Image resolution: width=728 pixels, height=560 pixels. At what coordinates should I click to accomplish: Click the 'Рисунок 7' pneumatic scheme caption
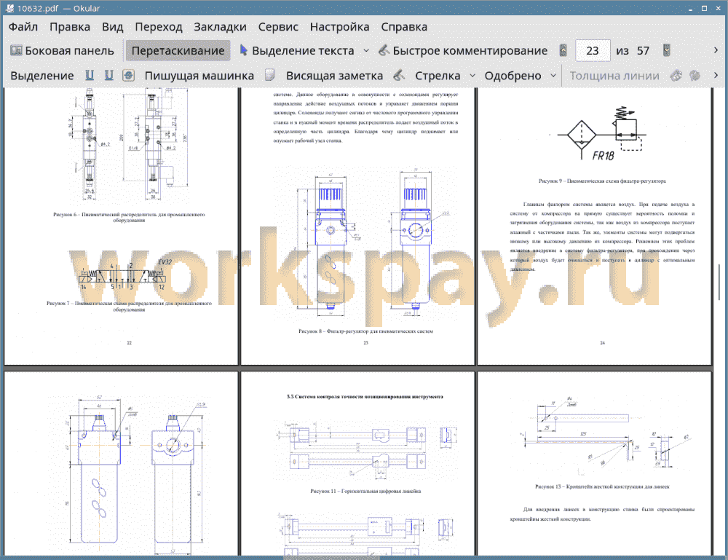pyautogui.click(x=129, y=307)
